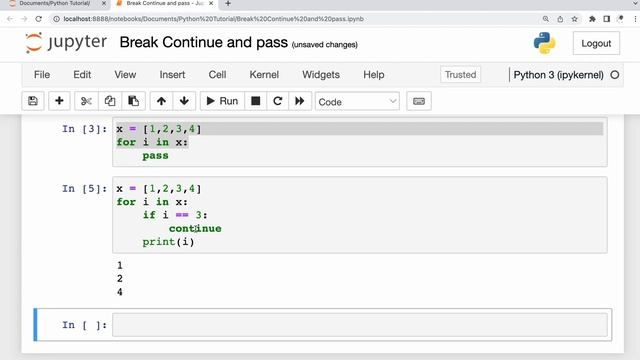Click the pass statement in cell 3

(156, 156)
